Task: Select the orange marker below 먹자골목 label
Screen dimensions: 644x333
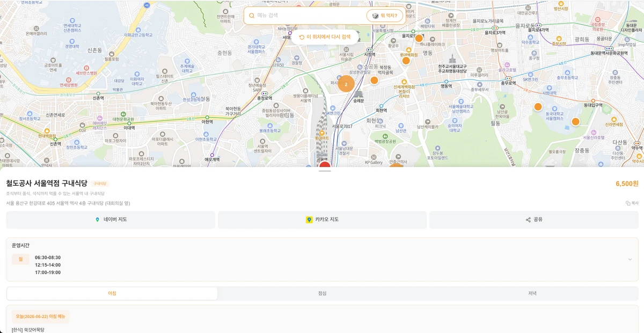Action: coord(374,81)
